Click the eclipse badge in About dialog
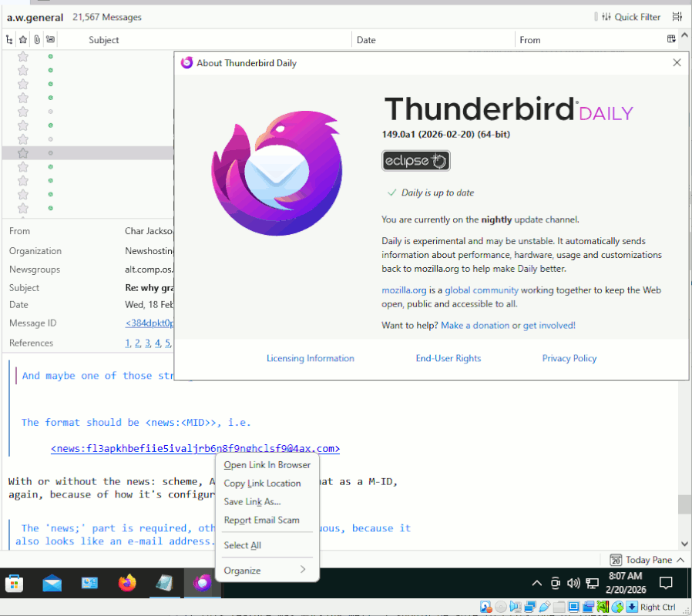Screen dimensions: 692x616 click(415, 160)
